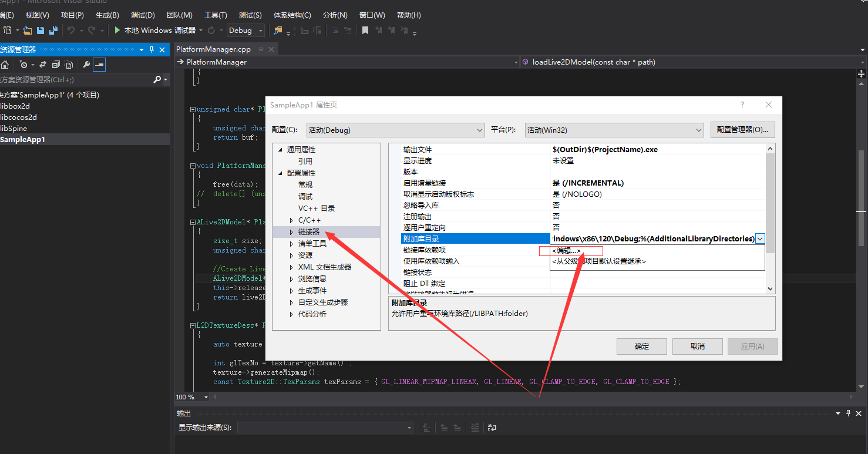
Task: Click the Properties wrench icon
Action: [86, 65]
